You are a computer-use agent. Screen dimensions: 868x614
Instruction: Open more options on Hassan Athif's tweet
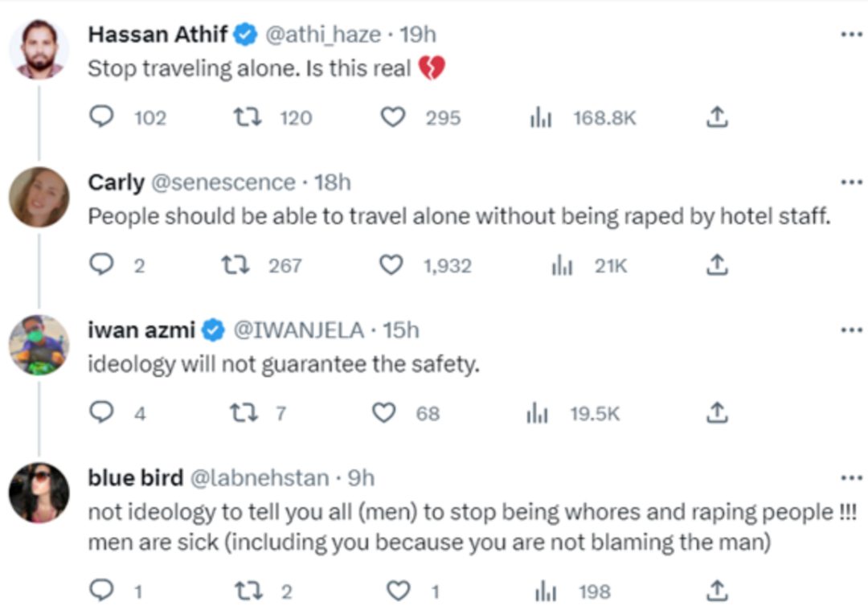851,35
